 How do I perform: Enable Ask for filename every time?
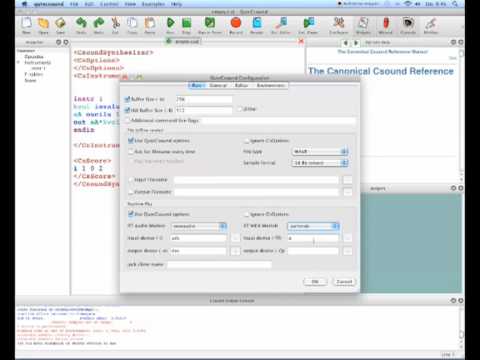pos(131,152)
